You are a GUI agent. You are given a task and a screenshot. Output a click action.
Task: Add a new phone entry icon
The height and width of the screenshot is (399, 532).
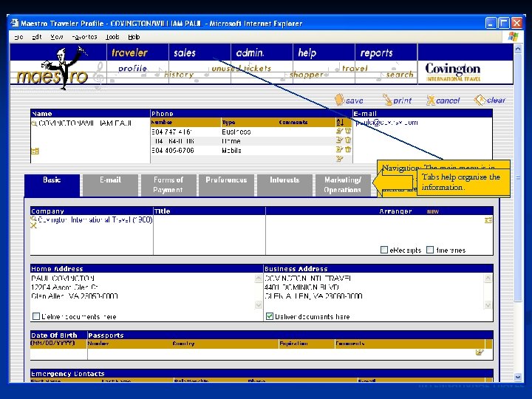(339, 159)
